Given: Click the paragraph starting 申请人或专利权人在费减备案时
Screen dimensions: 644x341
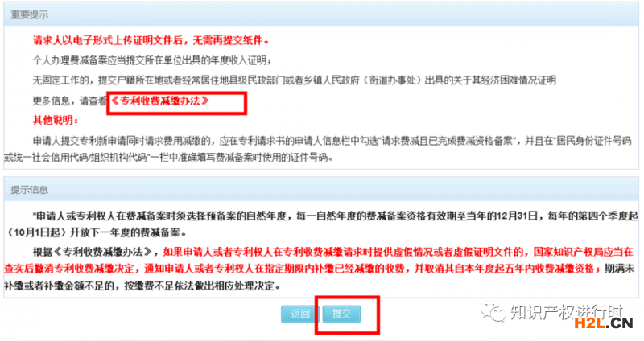Looking at the screenshot, I should point(321,224).
